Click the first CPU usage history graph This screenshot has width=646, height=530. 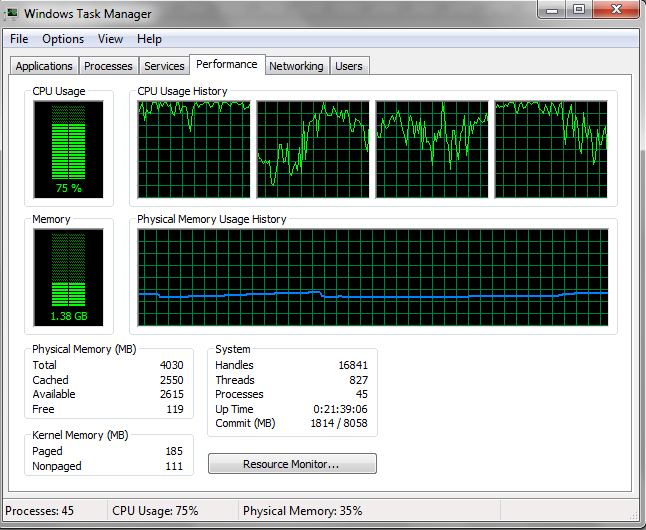click(194, 150)
